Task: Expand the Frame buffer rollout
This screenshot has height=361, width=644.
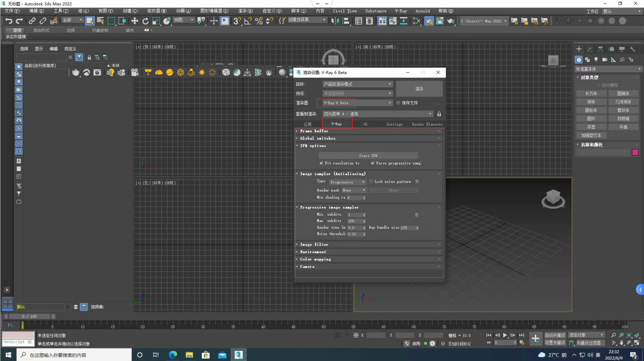Action: (x=369, y=131)
